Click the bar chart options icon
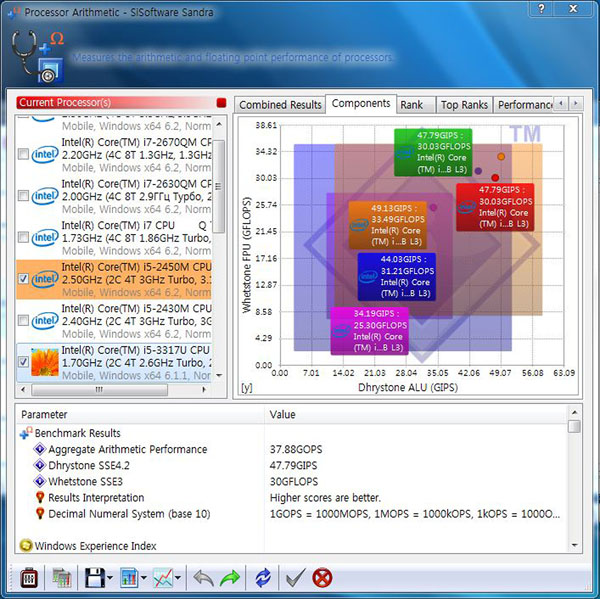 pos(129,578)
